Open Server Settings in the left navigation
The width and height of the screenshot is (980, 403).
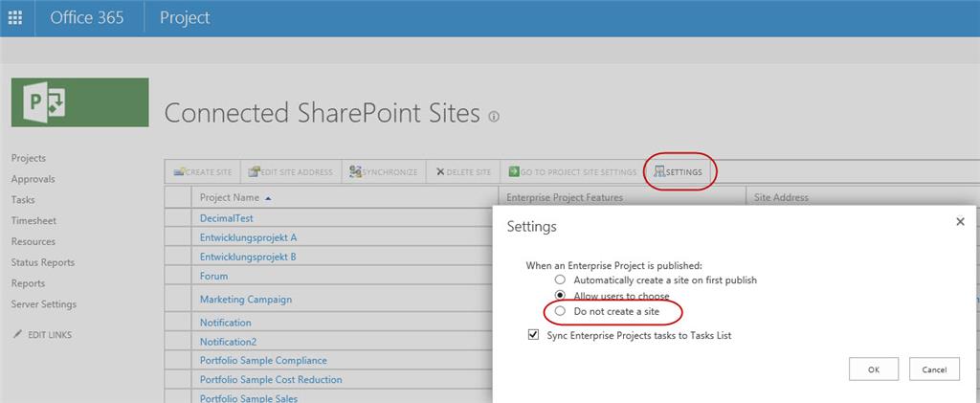point(44,304)
